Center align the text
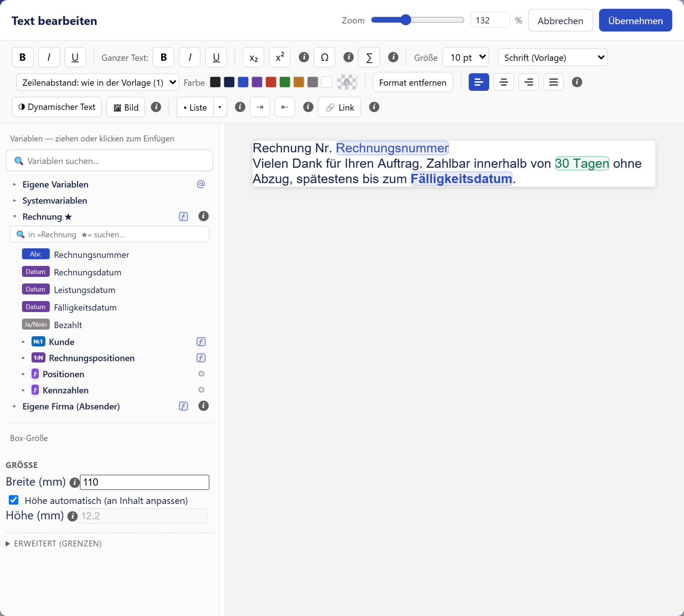Screen dimensions: 684x616 tap(504, 82)
